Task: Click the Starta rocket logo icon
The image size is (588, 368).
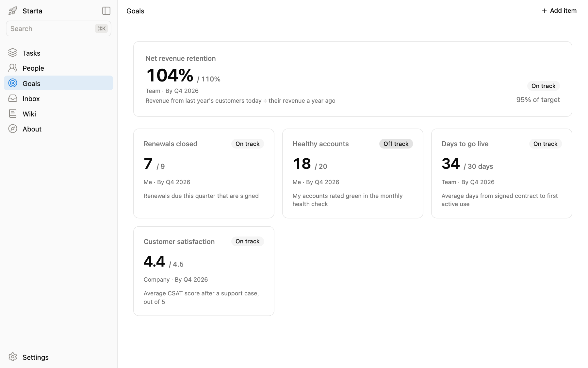Action: click(x=13, y=11)
